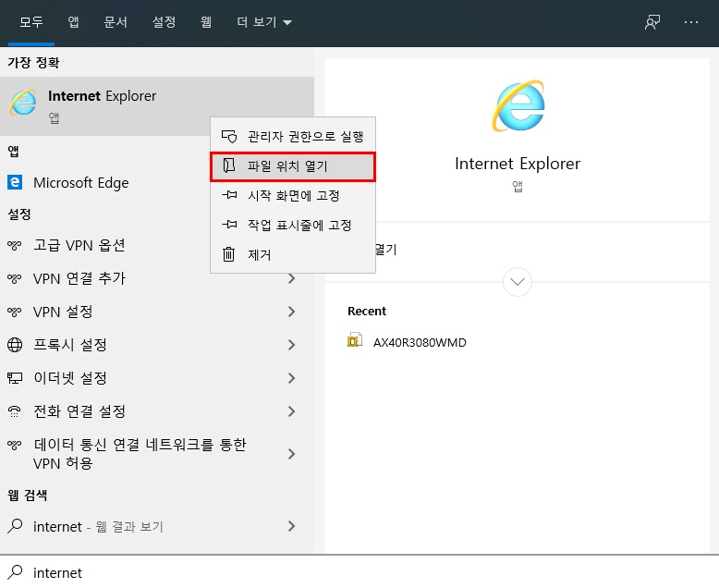Click the VPN icon next to VPN 연결 추가
The height and width of the screenshot is (588, 719).
pos(14,278)
